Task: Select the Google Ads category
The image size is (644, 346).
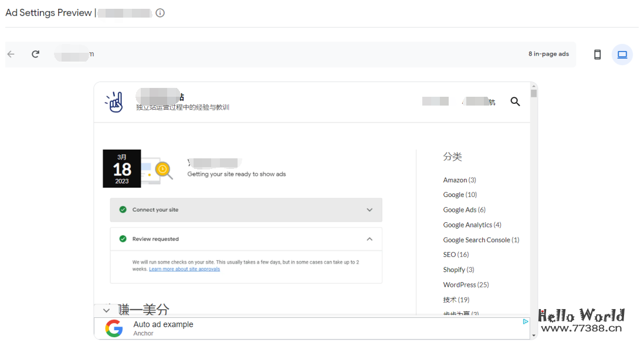Action: (x=460, y=209)
